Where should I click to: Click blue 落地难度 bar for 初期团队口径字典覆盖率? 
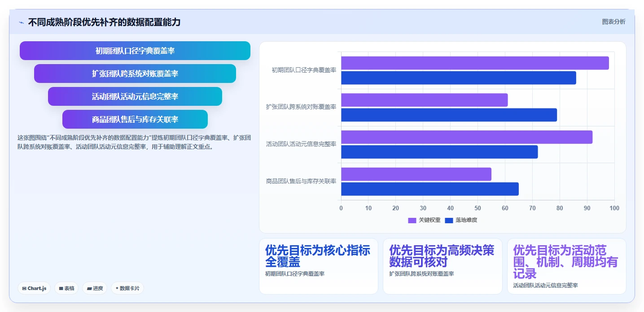click(459, 78)
